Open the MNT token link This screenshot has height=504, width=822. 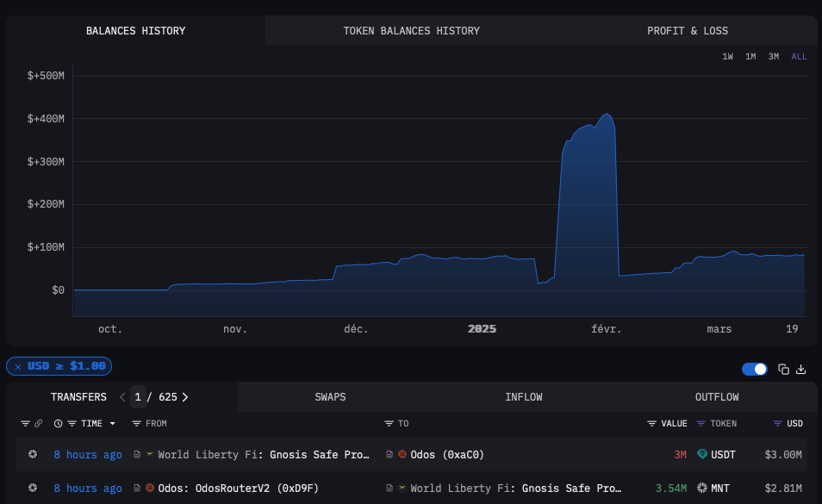click(719, 488)
